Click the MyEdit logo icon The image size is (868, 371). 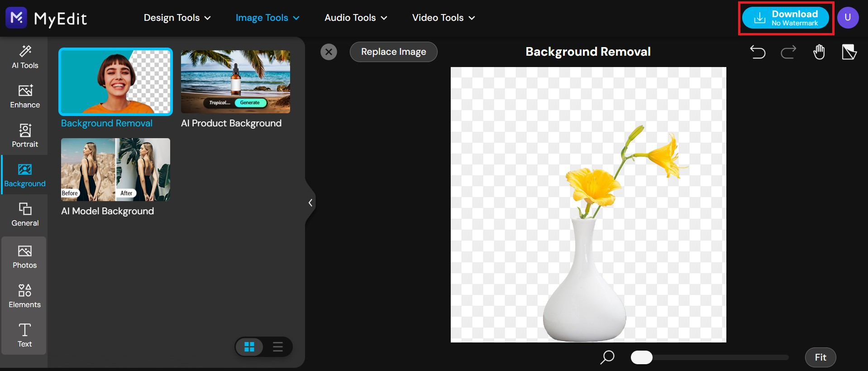coord(16,18)
